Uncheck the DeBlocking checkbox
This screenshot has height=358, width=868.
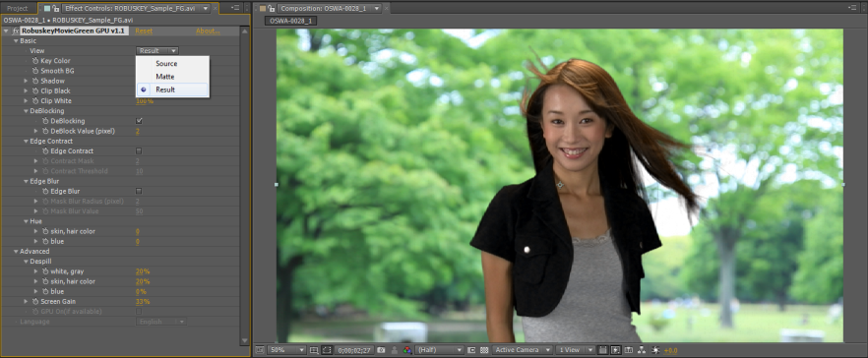point(139,121)
